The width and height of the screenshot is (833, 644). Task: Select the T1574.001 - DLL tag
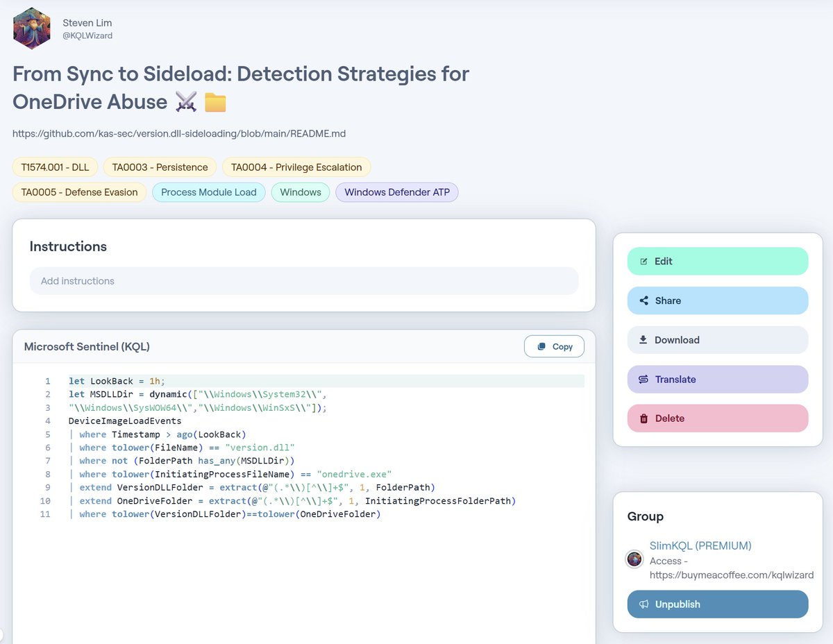(x=55, y=167)
